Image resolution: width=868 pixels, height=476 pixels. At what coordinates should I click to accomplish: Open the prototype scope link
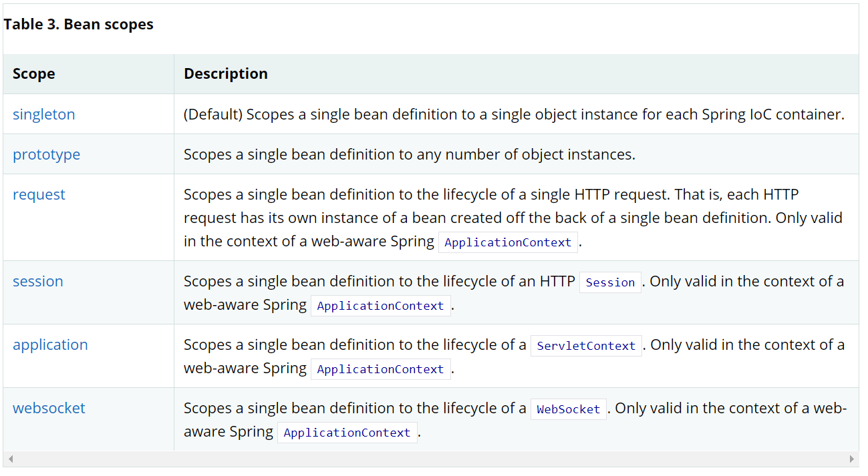[x=46, y=154]
